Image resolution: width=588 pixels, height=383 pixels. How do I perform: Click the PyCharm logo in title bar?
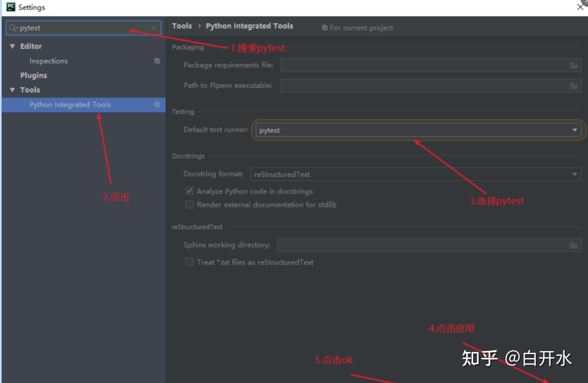click(11, 7)
